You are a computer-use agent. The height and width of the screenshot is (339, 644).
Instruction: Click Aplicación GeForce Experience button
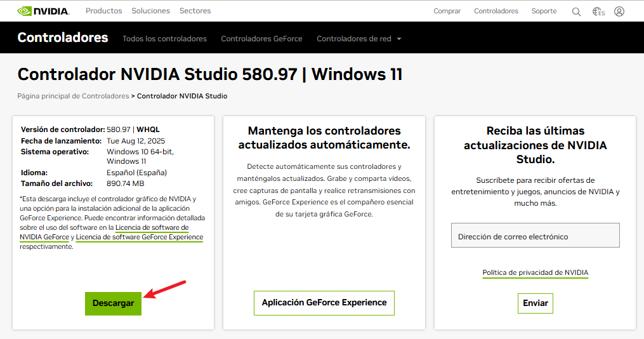pos(324,303)
